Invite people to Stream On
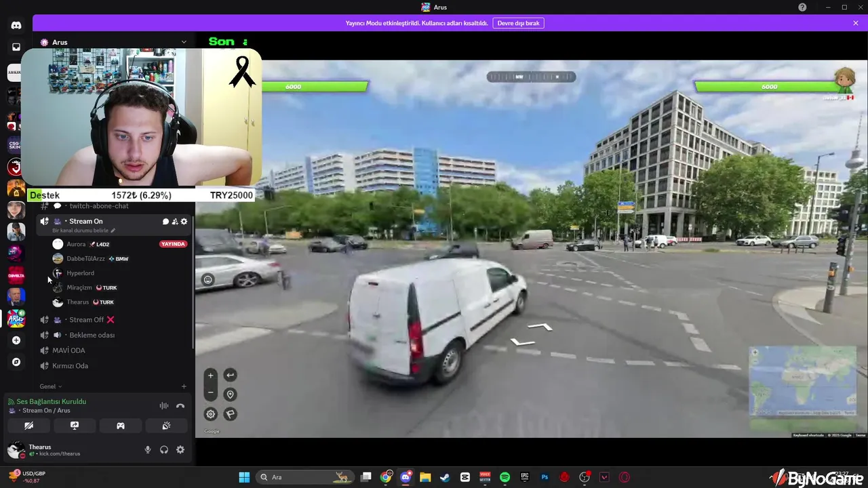The height and width of the screenshot is (488, 868). pos(174,222)
